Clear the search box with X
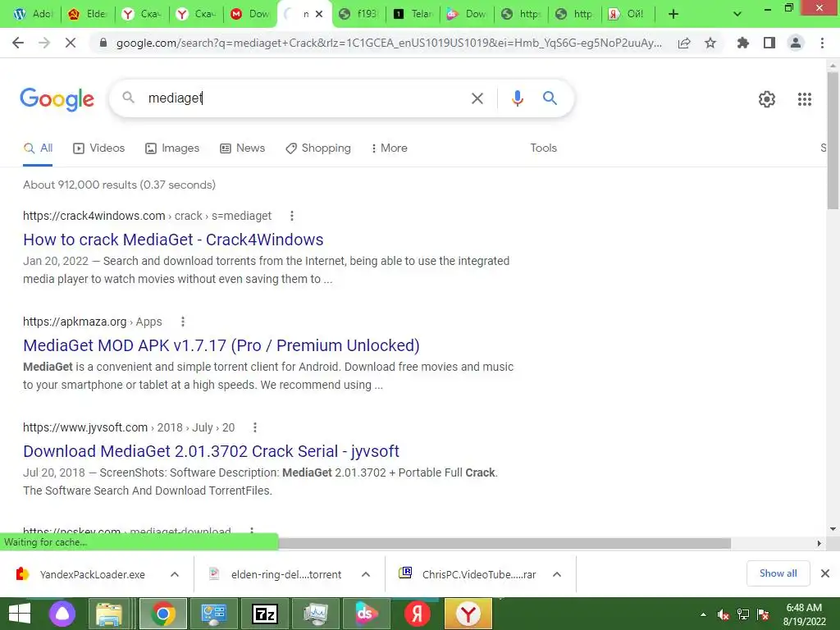 pyautogui.click(x=477, y=98)
